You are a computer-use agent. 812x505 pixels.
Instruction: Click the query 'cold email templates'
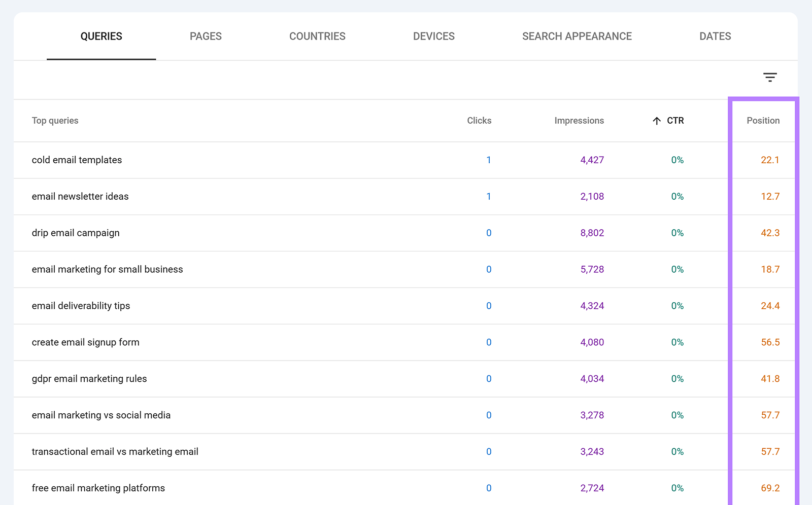click(x=77, y=160)
